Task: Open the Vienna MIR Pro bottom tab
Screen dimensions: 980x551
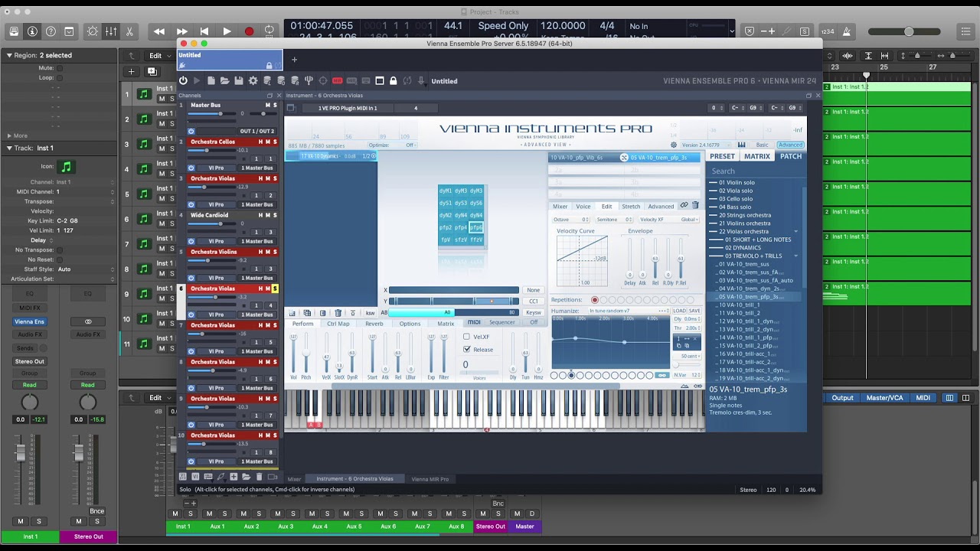Action: coord(430,479)
